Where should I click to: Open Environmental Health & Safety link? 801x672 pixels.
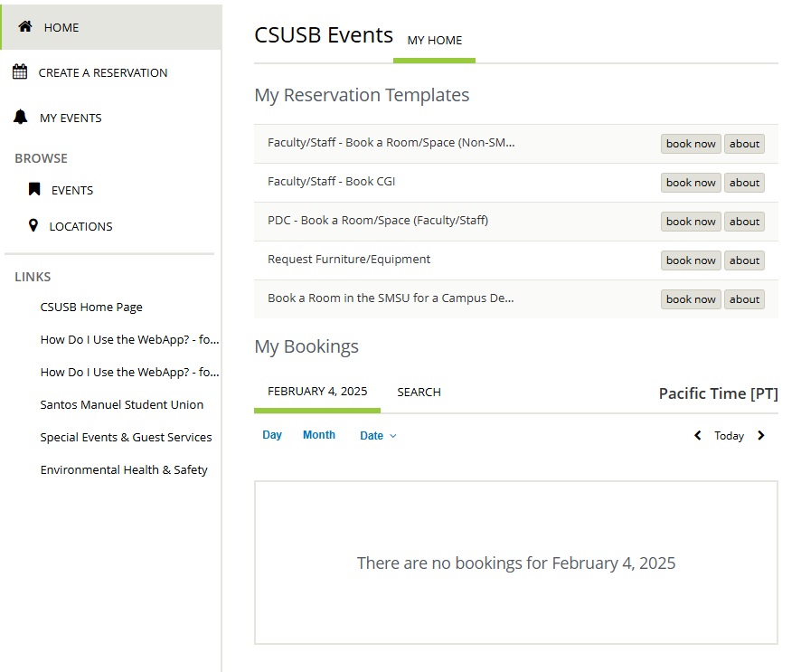click(124, 470)
